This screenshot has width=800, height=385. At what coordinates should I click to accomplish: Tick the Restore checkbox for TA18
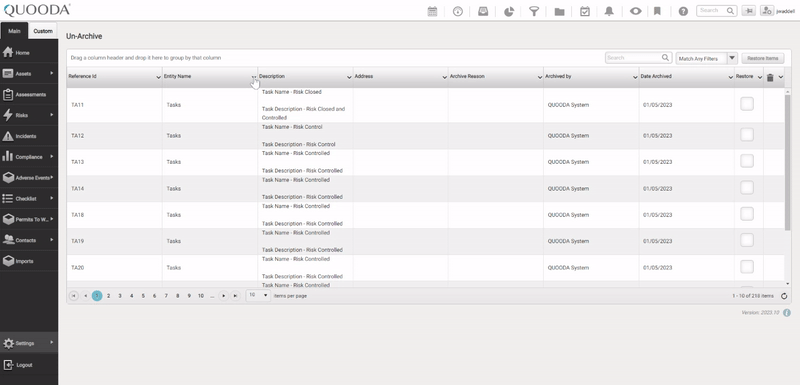point(747,214)
